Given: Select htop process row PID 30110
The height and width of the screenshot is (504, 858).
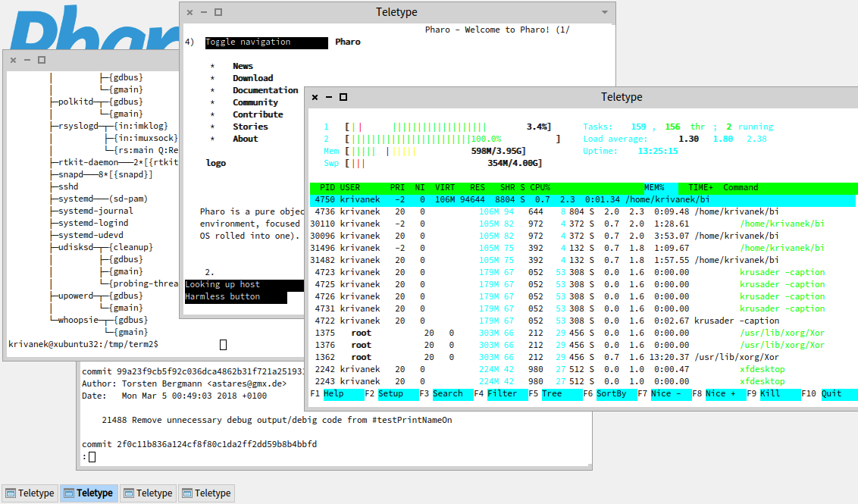Looking at the screenshot, I should click(x=582, y=224).
